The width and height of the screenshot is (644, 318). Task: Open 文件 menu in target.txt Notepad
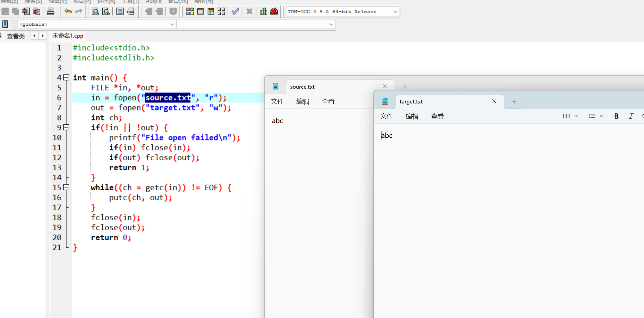point(387,116)
